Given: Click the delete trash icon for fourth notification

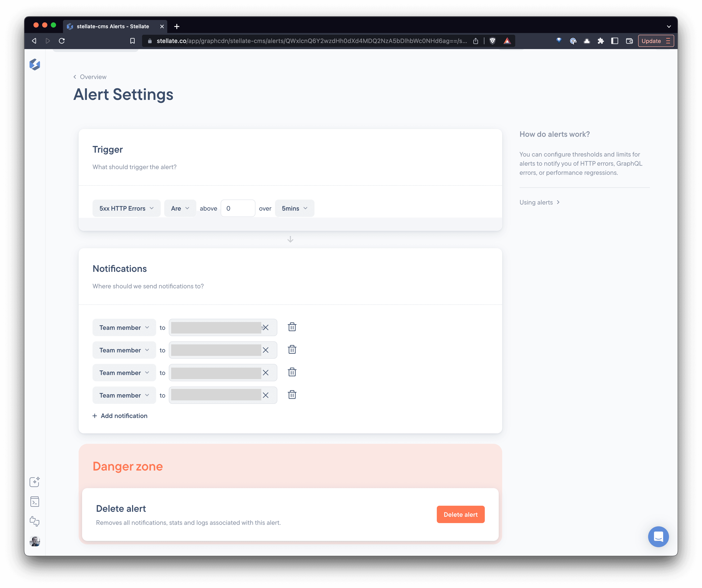Looking at the screenshot, I should 292,395.
